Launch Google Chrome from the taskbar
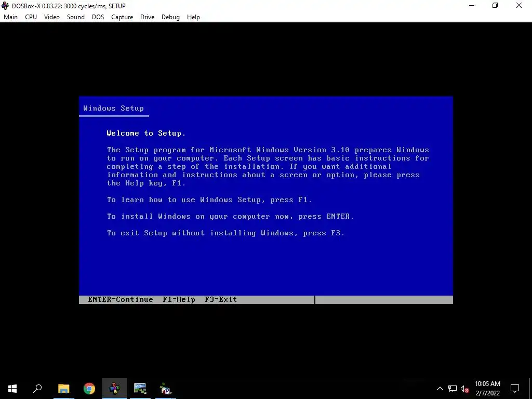The image size is (532, 399). click(x=89, y=389)
